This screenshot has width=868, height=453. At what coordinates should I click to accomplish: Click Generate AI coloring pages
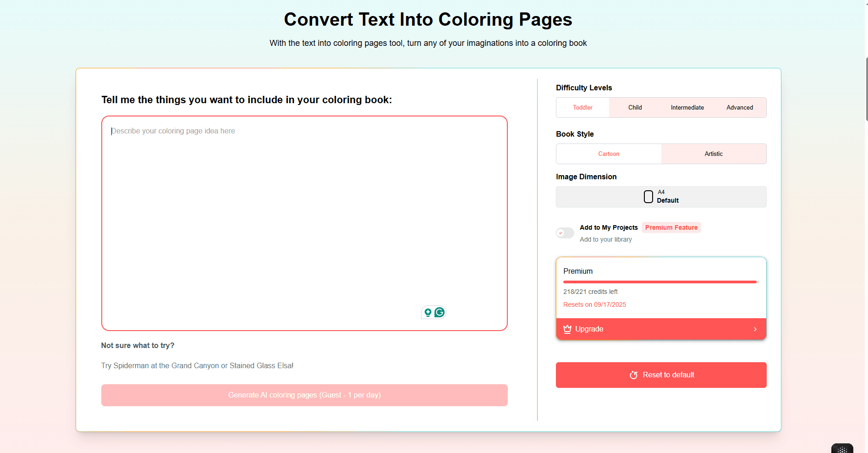tap(304, 395)
